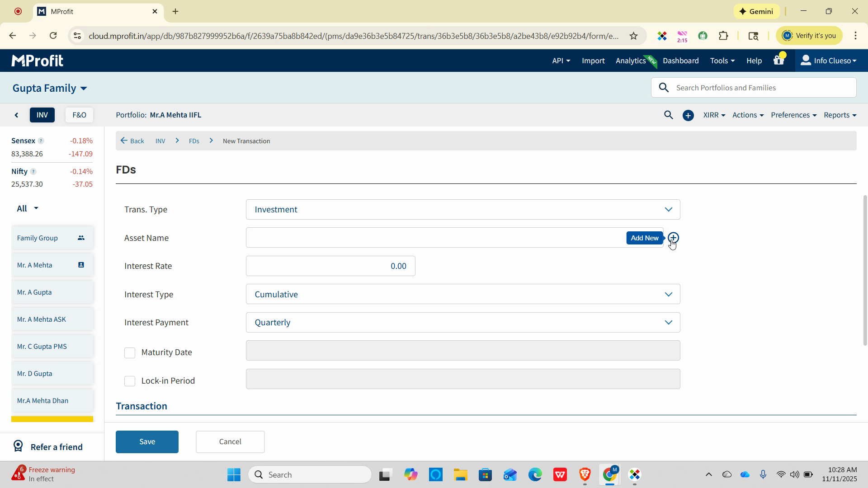Enable the Lock-in Period checkbox

click(x=130, y=381)
